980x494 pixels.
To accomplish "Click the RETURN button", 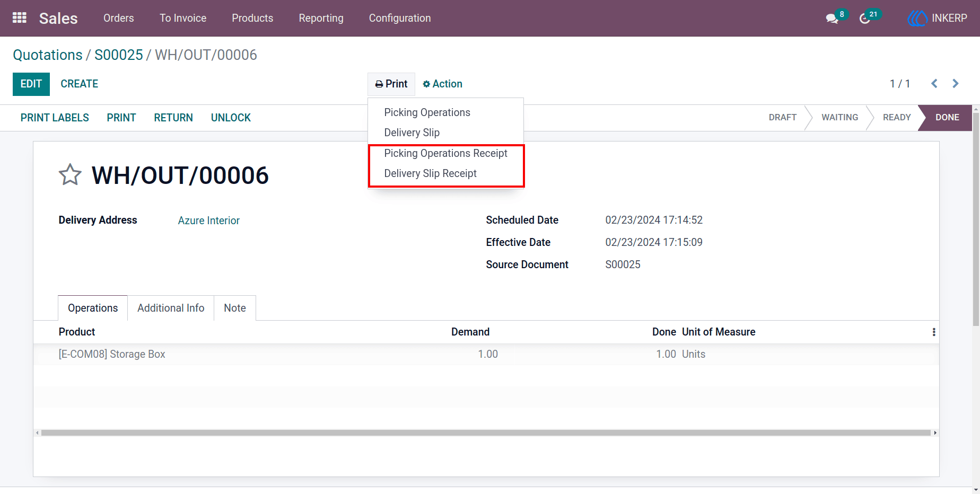I will (173, 118).
